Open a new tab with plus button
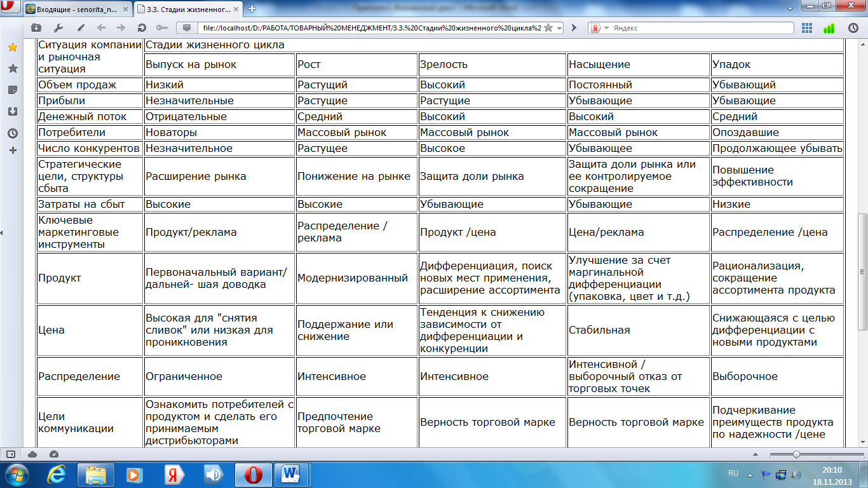This screenshot has height=488, width=868. [252, 9]
